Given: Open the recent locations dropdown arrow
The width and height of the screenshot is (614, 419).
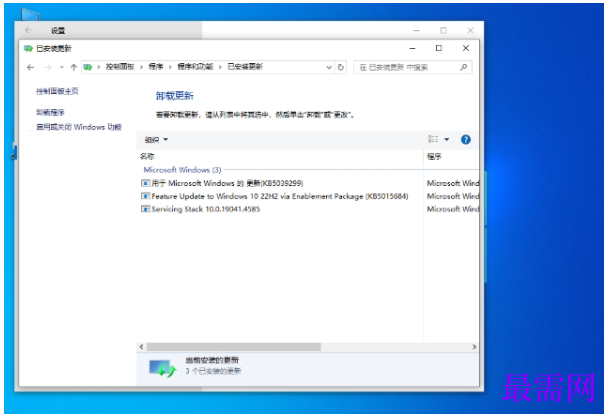Looking at the screenshot, I should 61,67.
